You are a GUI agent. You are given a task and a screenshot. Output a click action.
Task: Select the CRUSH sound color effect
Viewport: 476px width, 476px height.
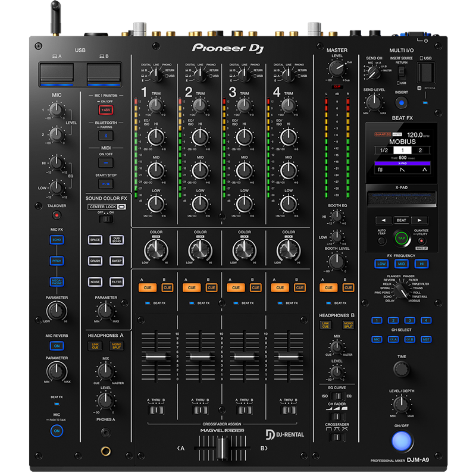pos(95,261)
